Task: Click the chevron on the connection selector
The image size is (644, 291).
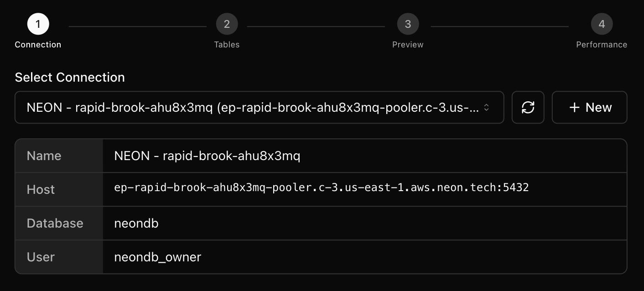Action: point(487,107)
